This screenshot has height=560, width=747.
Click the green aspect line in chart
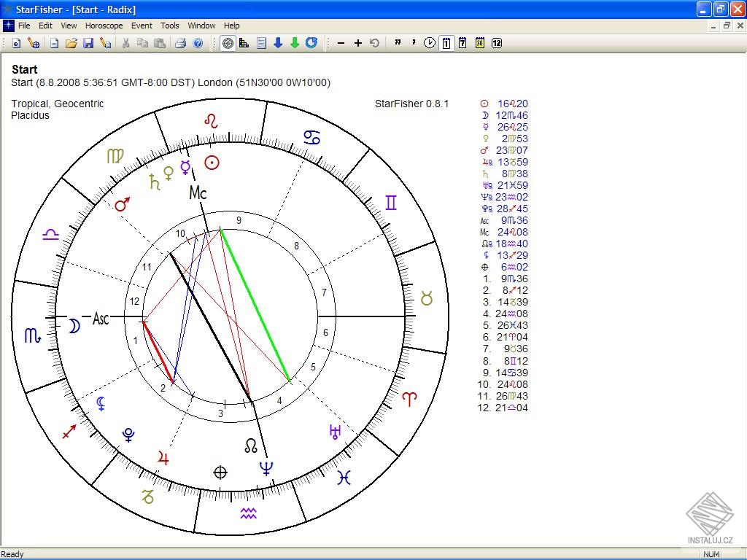tap(255, 306)
